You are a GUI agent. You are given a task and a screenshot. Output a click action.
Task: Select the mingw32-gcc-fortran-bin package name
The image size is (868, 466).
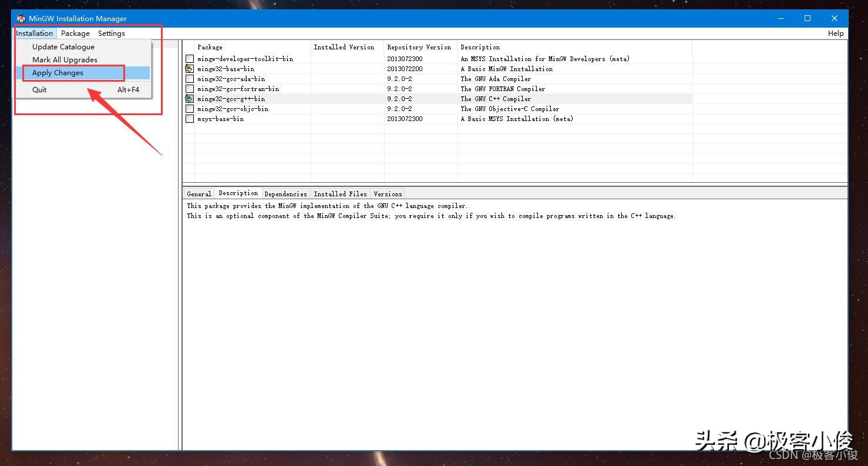tap(238, 89)
